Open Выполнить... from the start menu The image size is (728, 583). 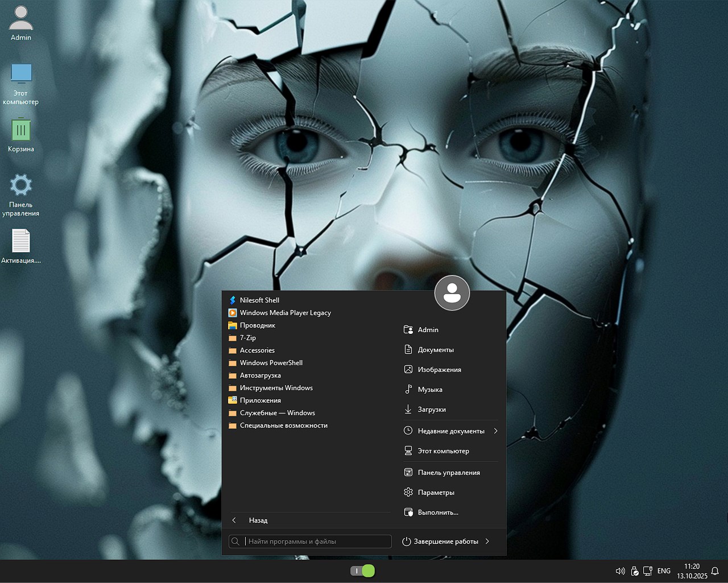coord(437,512)
